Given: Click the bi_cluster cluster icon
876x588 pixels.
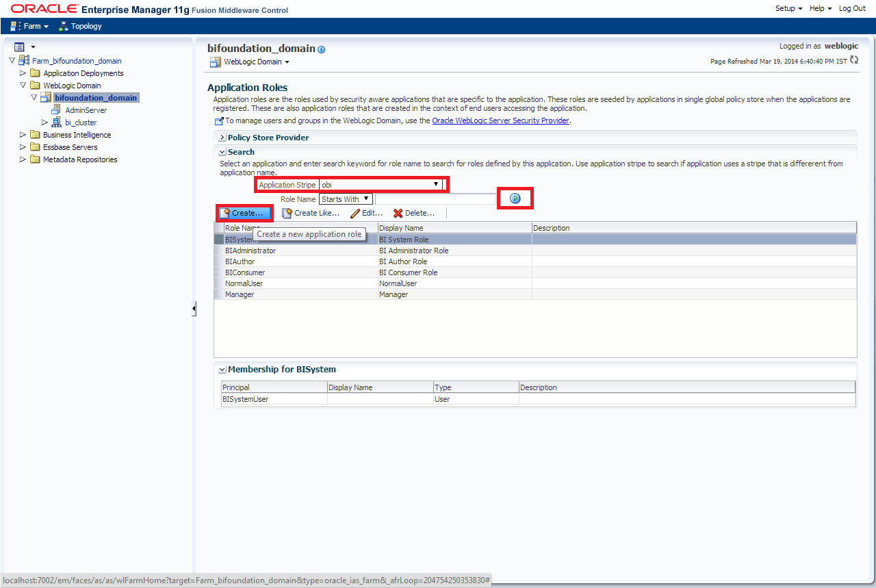Looking at the screenshot, I should (x=56, y=122).
